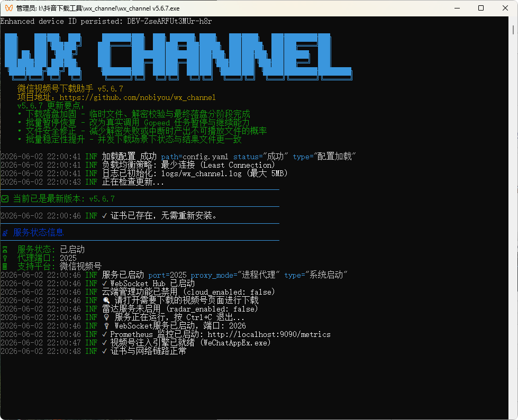The image size is (518, 420).
Task: Maximize the wx_channel console window
Action: pos(481,8)
